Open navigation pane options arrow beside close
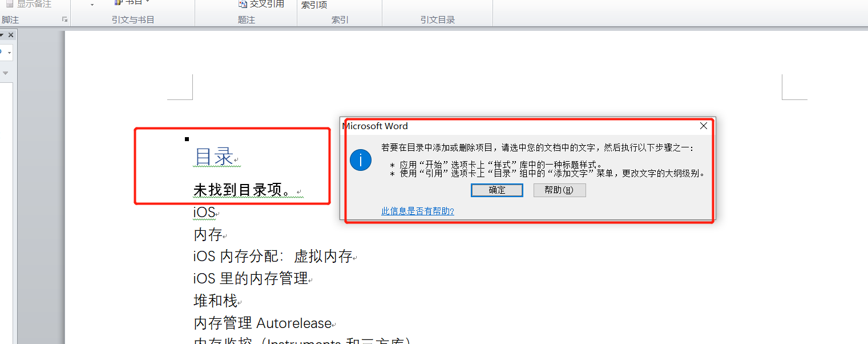This screenshot has width=868, height=344. 2,35
